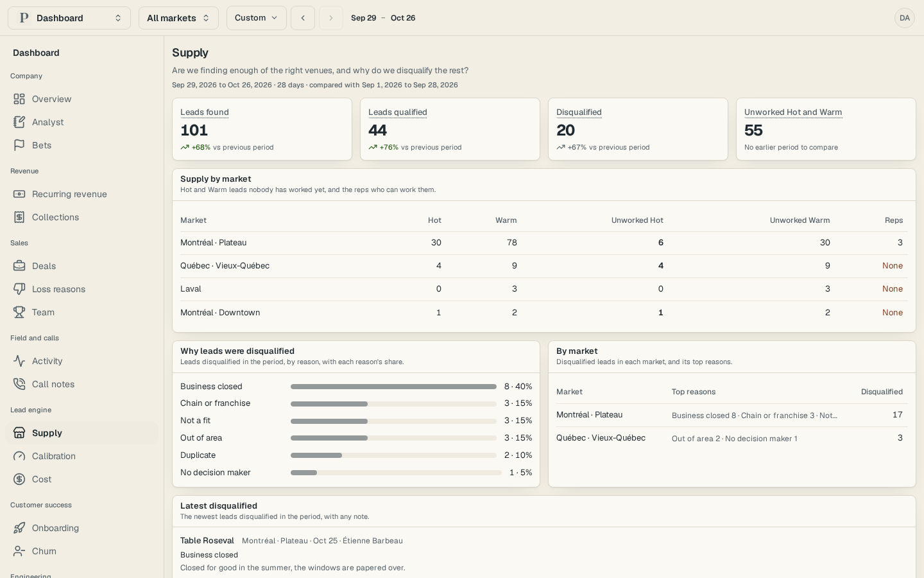Click the Table Roseval disqualified lead
The width and height of the screenshot is (924, 578).
[x=207, y=541]
